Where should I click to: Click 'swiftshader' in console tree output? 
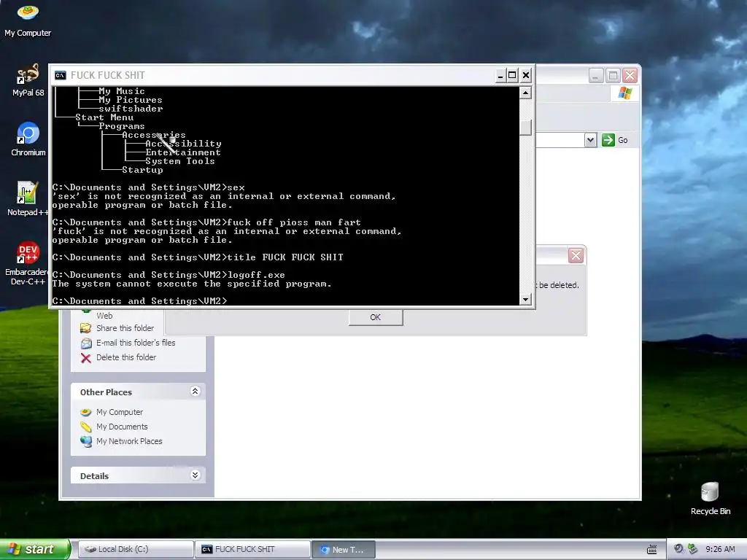pos(131,109)
